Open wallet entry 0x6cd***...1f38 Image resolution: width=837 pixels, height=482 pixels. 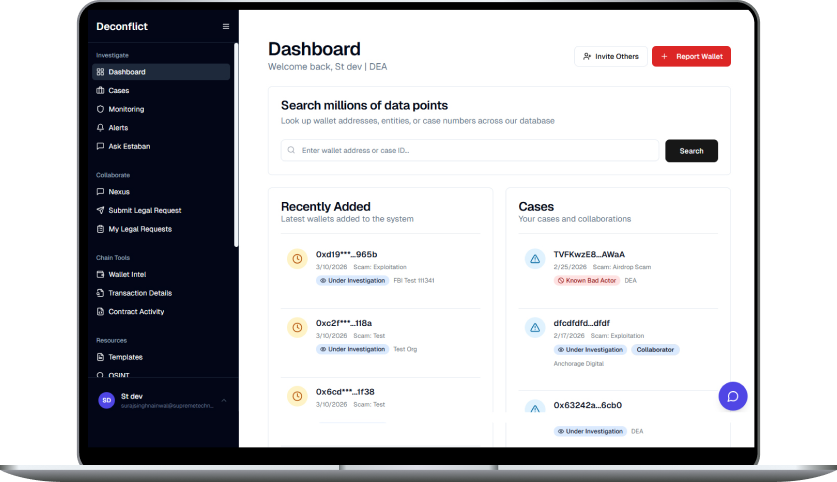(345, 391)
